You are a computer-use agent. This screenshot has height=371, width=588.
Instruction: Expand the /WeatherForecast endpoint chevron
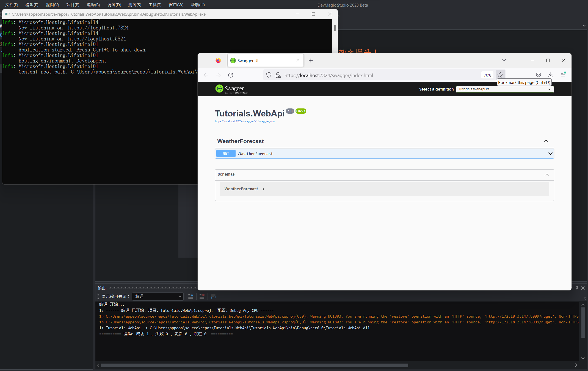[x=550, y=154]
